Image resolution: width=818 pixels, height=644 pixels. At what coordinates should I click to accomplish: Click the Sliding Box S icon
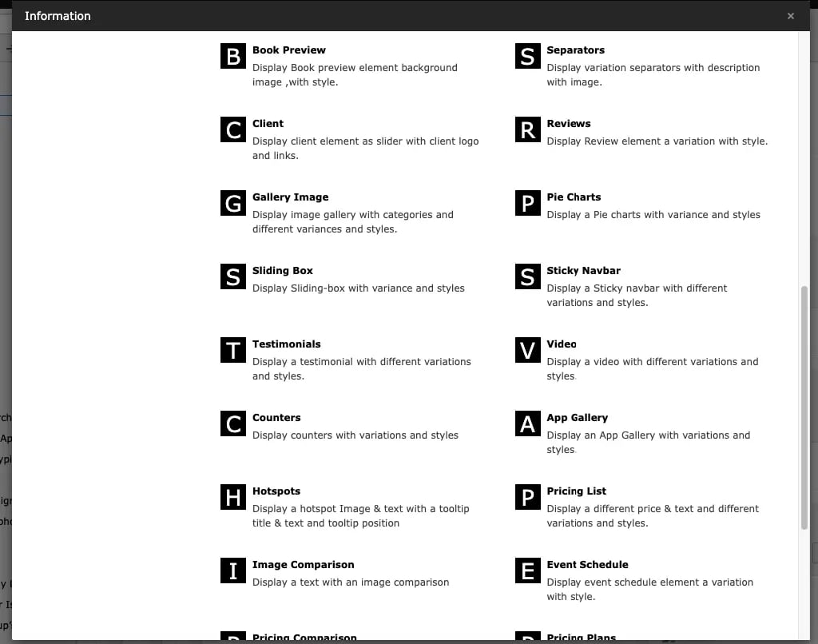pyautogui.click(x=233, y=277)
